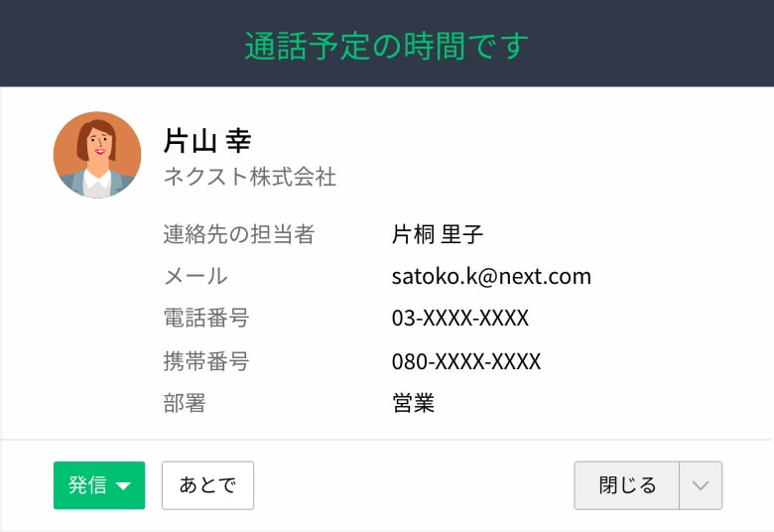
Task: Click the email satoko.k@next.com
Action: point(491,276)
